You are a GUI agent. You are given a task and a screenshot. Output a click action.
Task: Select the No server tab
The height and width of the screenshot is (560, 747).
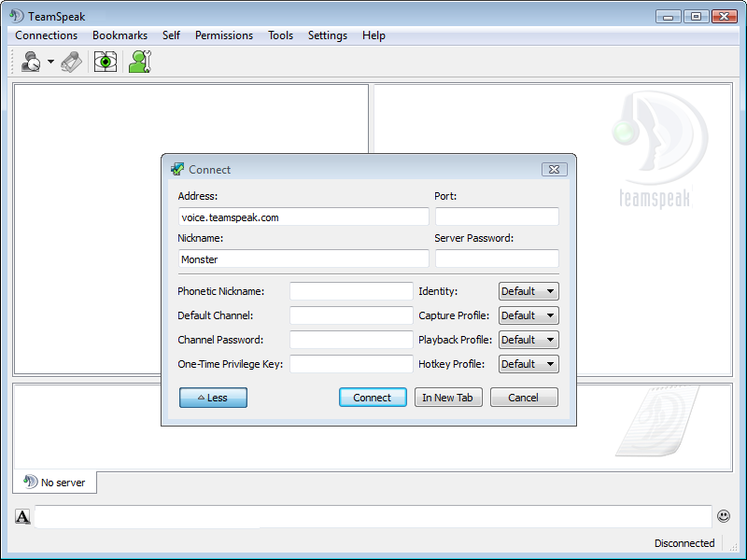coord(55,483)
